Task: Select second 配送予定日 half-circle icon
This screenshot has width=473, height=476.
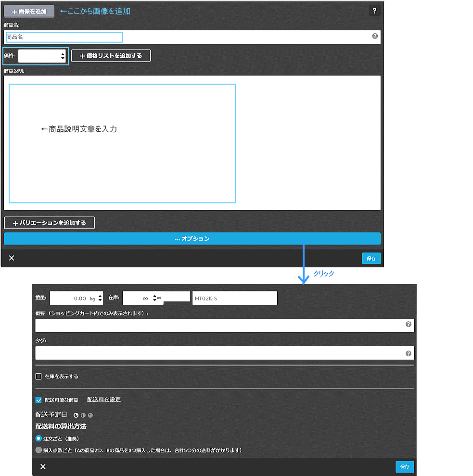Action: (x=83, y=415)
